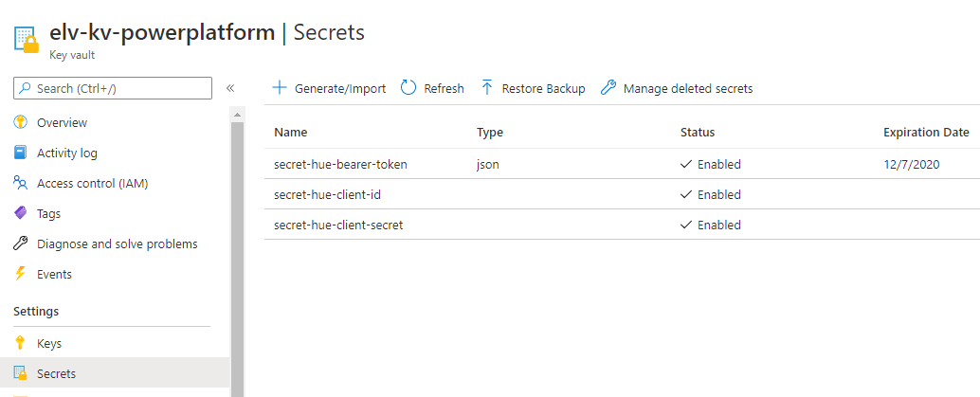Click the plus icon for Generate/Import

point(280,87)
